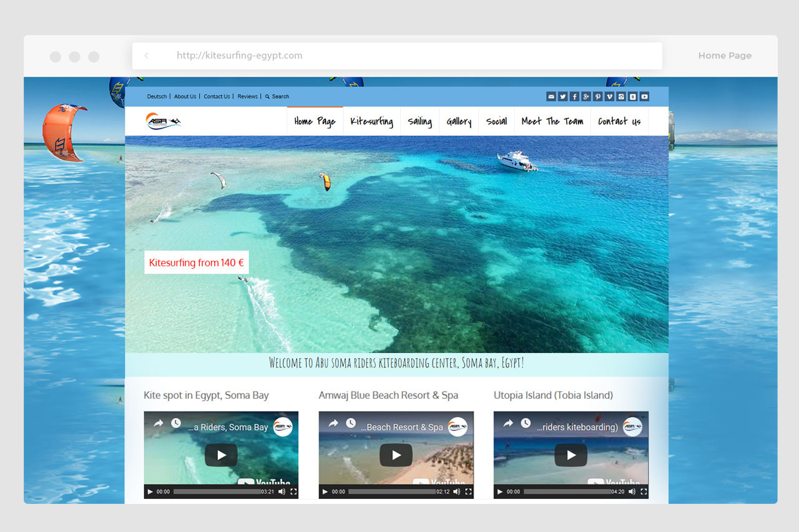Click the '…a Riders, Soma Bay' video title
This screenshot has height=532, width=799.
click(x=228, y=427)
